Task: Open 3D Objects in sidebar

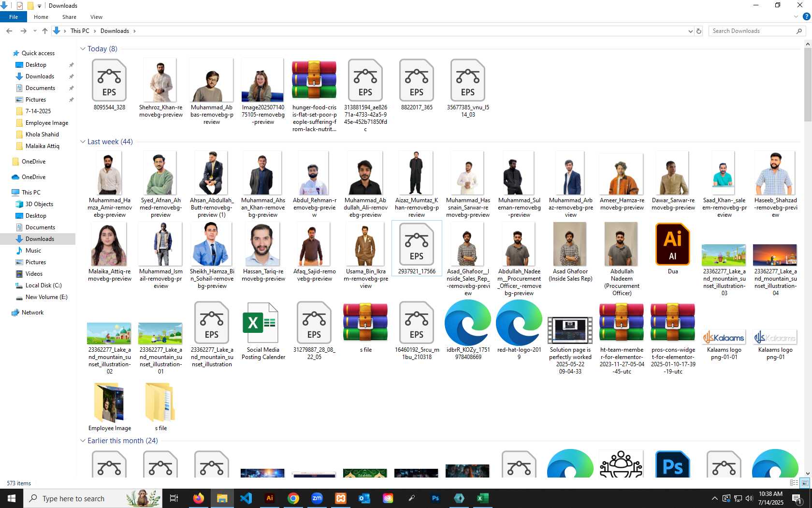Action: coord(39,204)
